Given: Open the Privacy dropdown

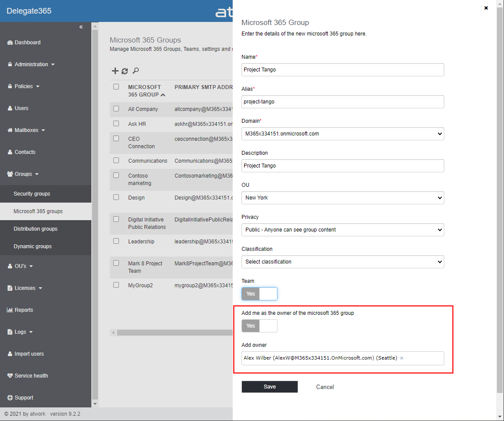Looking at the screenshot, I should coord(342,230).
